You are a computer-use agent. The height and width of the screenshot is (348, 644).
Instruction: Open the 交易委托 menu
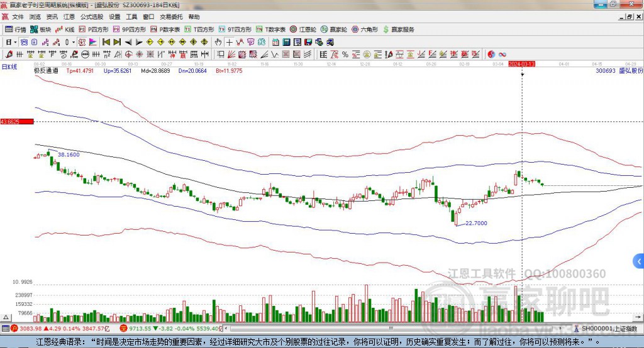pyautogui.click(x=171, y=17)
